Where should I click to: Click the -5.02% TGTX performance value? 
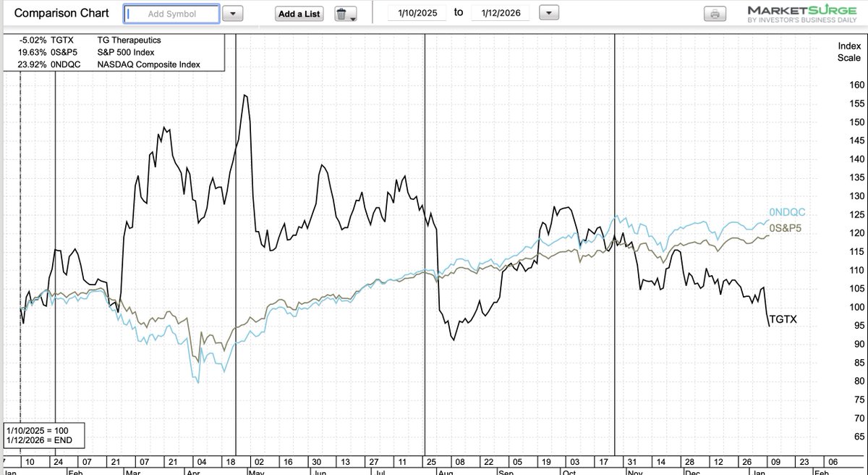[x=32, y=41]
